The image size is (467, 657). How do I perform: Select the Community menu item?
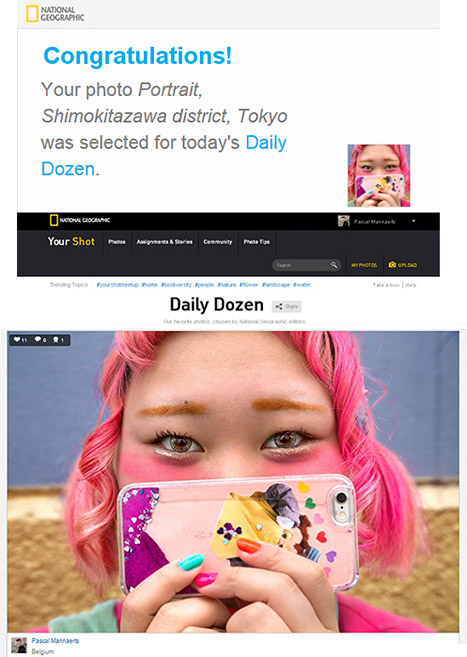tap(217, 242)
